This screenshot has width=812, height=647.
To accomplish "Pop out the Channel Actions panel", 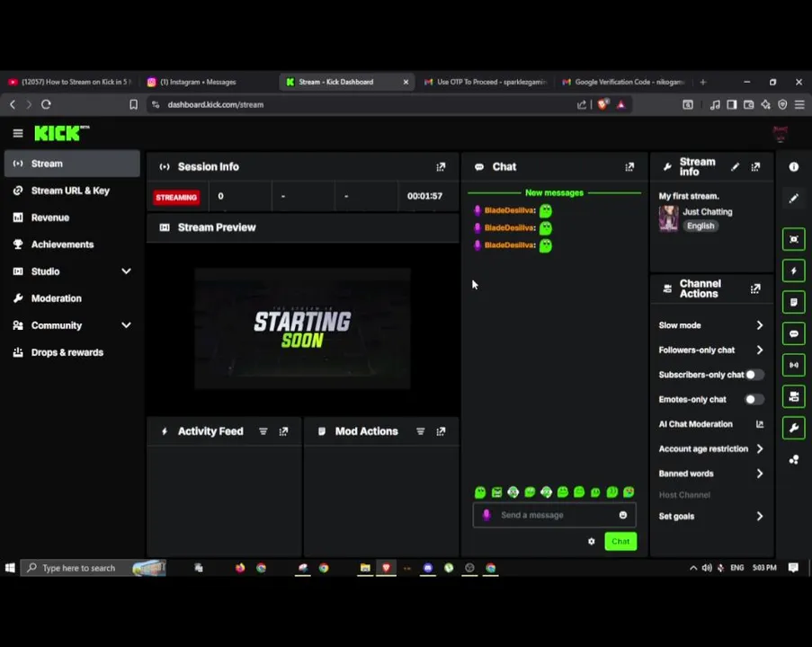I will [x=755, y=288].
